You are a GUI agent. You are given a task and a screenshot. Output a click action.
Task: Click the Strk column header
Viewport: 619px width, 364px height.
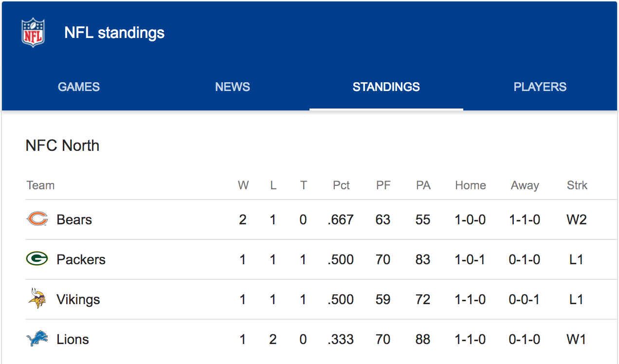tap(577, 185)
